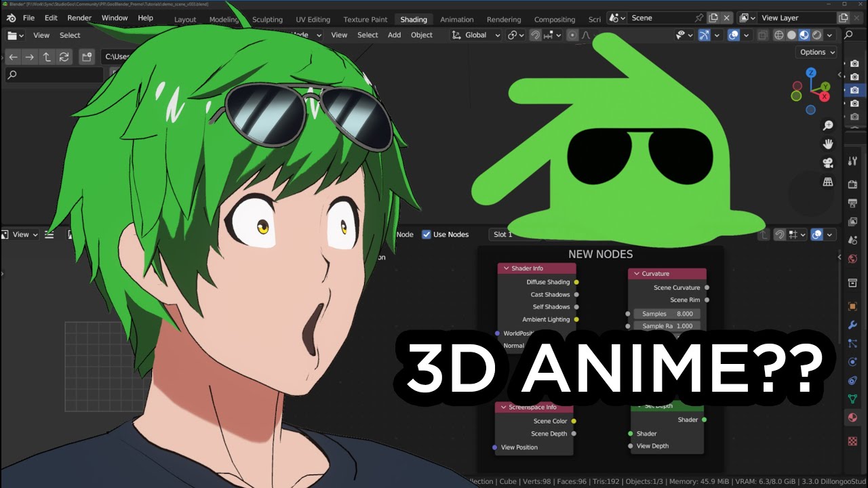This screenshot has width=868, height=488.
Task: Adjust the Samples value slider in Curvature node
Action: tap(667, 314)
